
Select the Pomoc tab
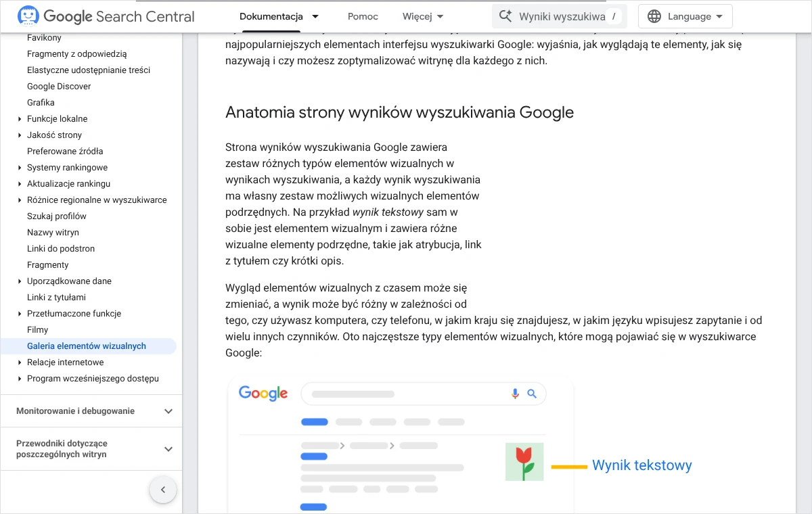tap(363, 16)
